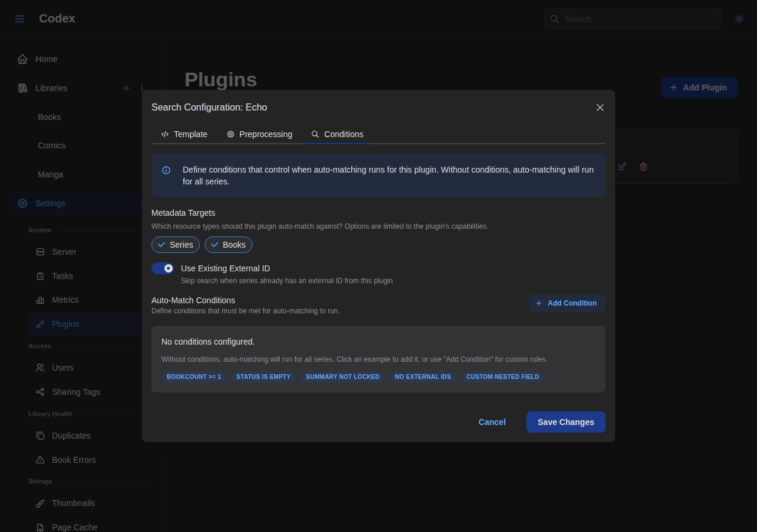Switch to the Preprocessing tab
Screen dimensions: 757x532
pos(259,134)
